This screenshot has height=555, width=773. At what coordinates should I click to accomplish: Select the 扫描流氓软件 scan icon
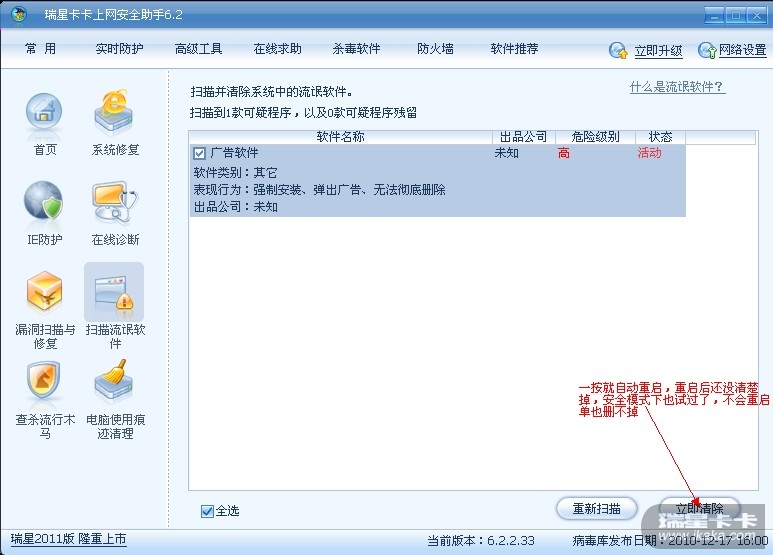(x=114, y=292)
